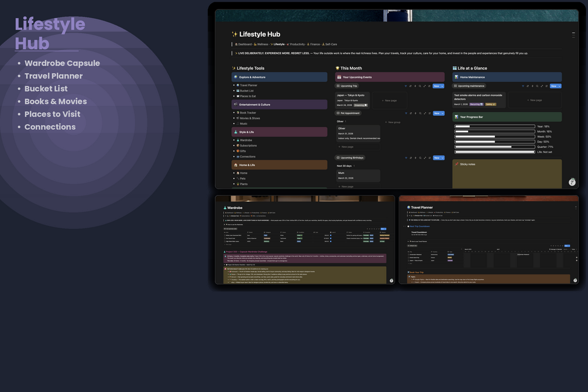588x392 pixels.
Task: Click the expand full-page icon in the Upcoming Trip toolbar
Action: pyautogui.click(x=425, y=86)
